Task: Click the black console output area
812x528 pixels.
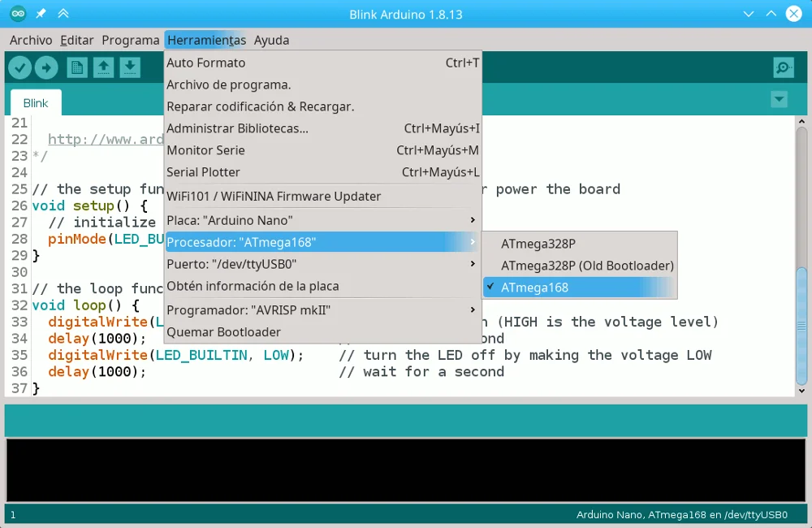Action: coord(405,470)
